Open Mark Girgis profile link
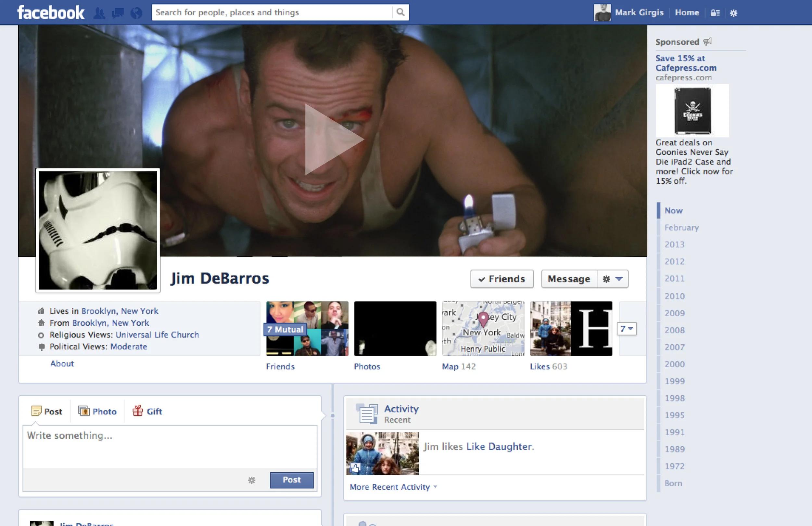Screen dimensions: 812x526 [639, 13]
